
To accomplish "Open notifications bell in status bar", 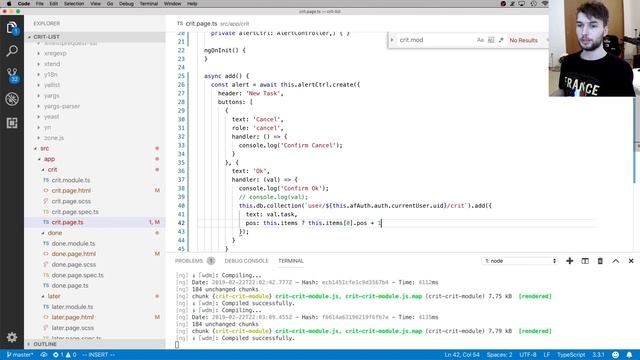I will pos(629,355).
